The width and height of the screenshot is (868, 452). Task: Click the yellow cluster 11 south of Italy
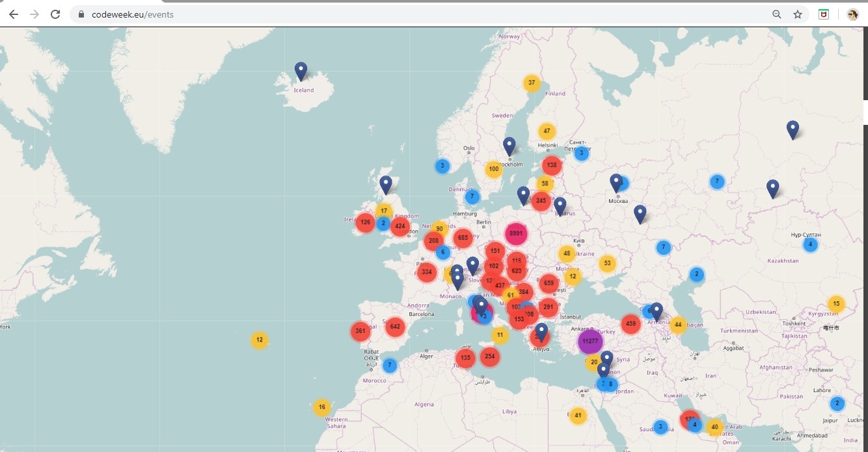coord(500,335)
